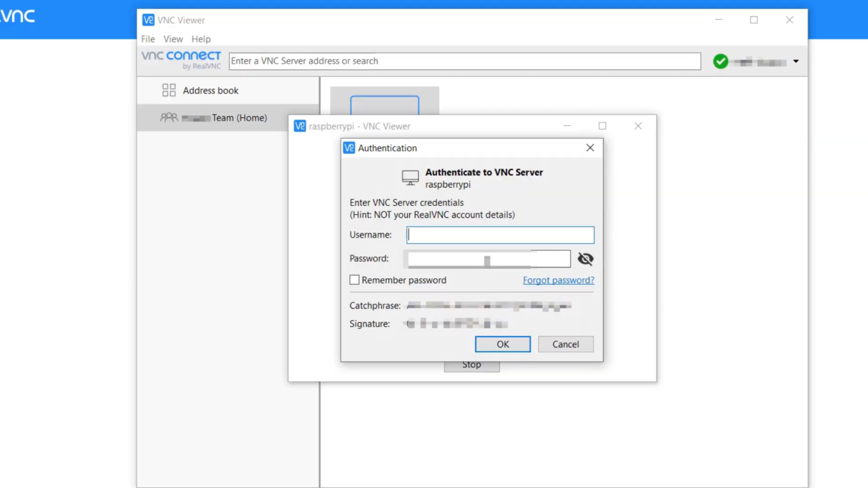This screenshot has height=488, width=868.
Task: Click the VNC Viewer title bar application icon
Action: pos(148,20)
